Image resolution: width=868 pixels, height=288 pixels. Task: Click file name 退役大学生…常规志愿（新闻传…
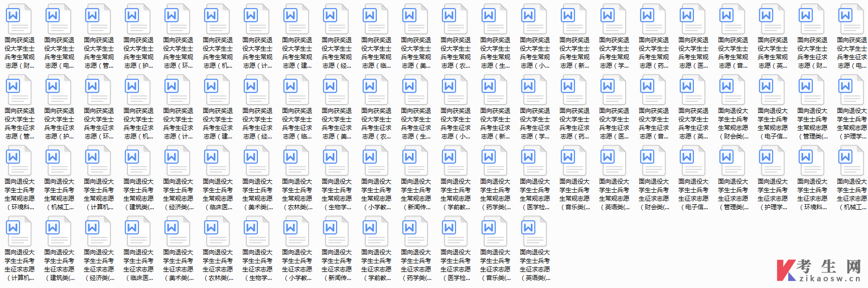[x=416, y=194]
